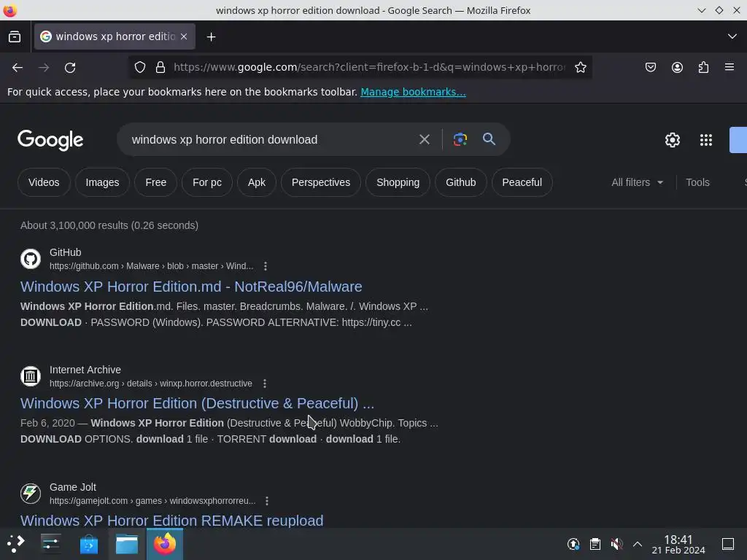Apply the Peaceful filter chip

(x=522, y=182)
